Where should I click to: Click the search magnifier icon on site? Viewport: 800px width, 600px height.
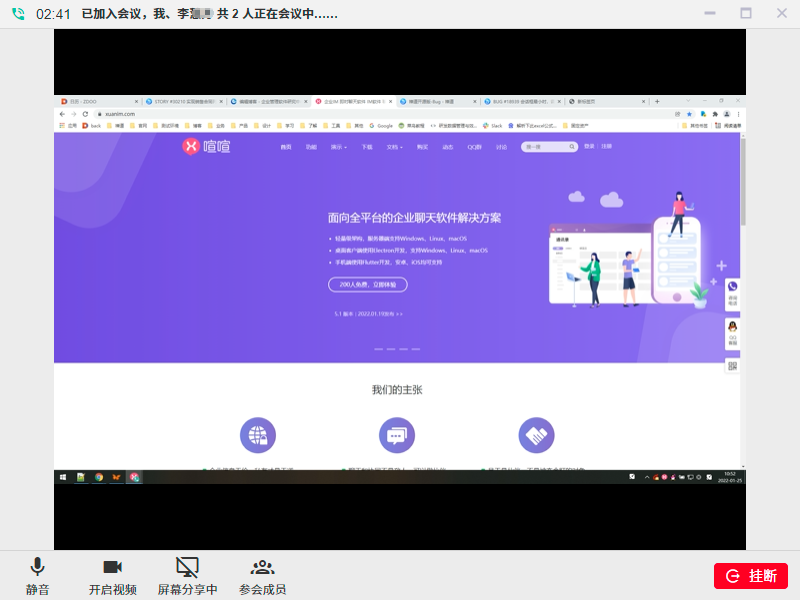coord(572,147)
